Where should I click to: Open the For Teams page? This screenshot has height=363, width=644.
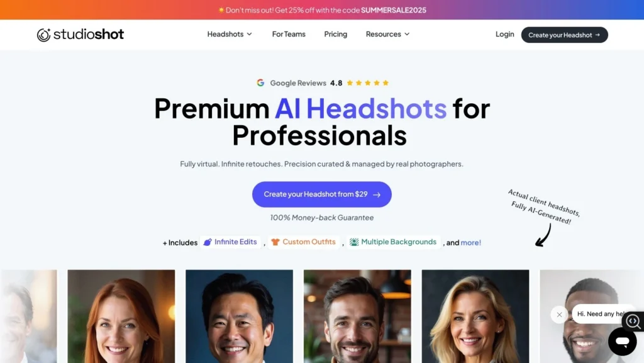click(289, 34)
